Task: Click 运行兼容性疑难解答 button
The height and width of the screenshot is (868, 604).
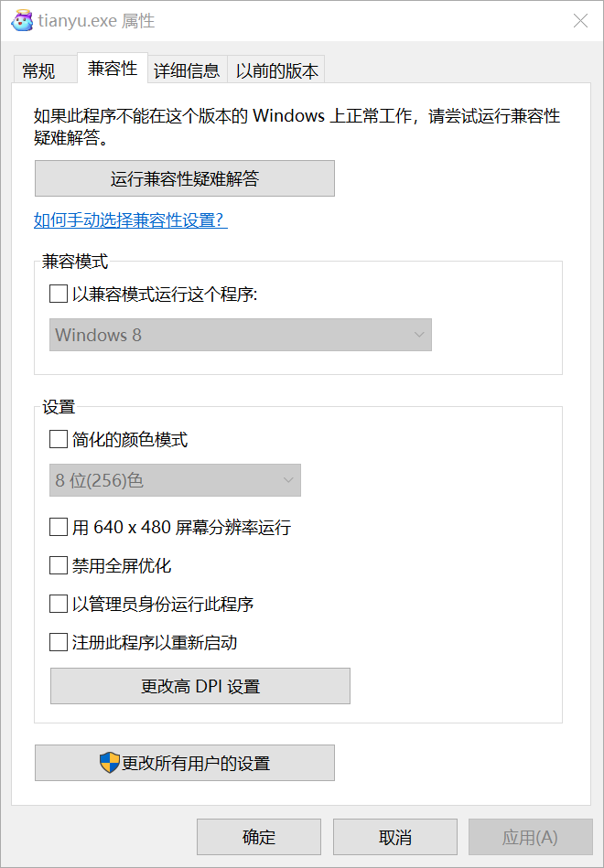Action: pos(185,179)
